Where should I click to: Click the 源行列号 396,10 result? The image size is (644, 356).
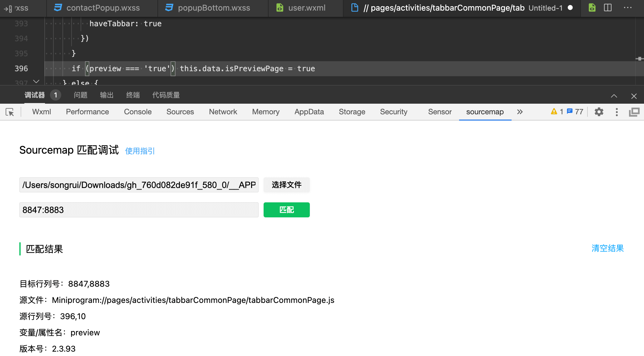[x=52, y=316]
